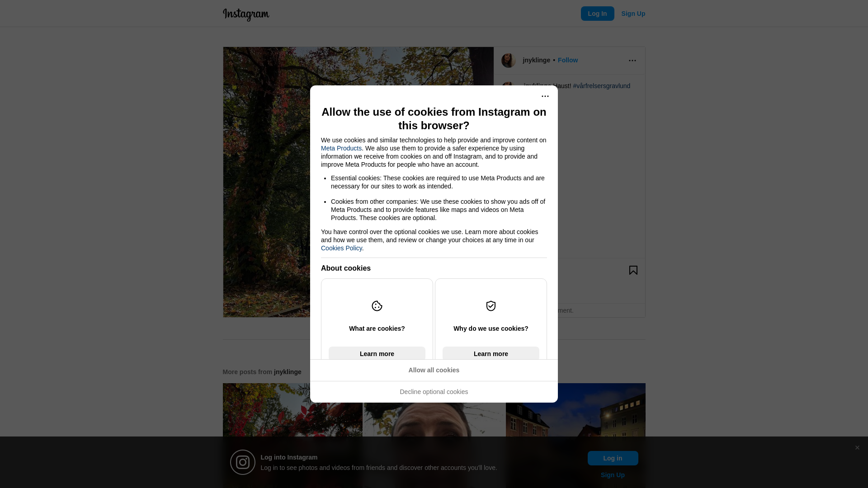Open post options three-dot menu beside Follow

[x=632, y=61]
